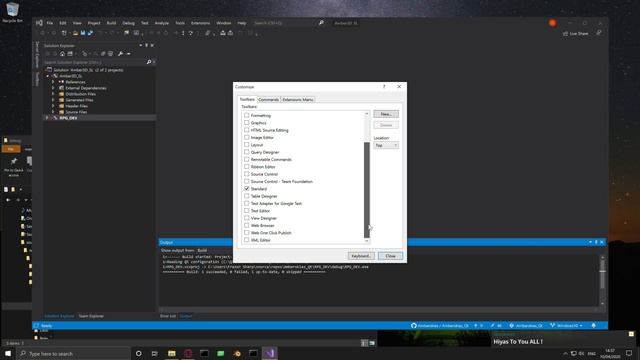Expand the Source Files folder
640x360 pixels.
53,111
